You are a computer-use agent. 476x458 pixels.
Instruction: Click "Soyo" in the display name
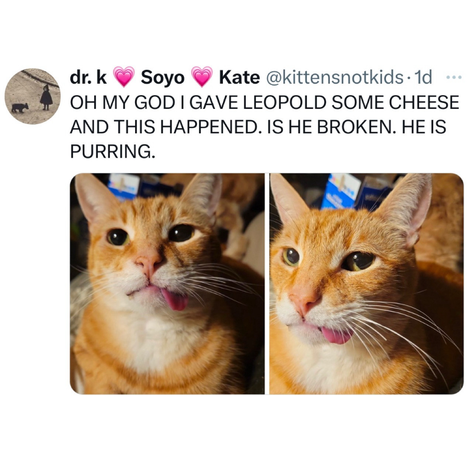pyautogui.click(x=163, y=78)
